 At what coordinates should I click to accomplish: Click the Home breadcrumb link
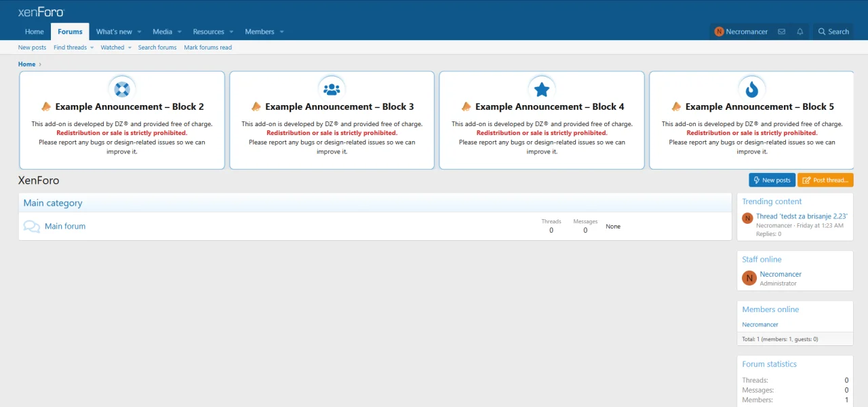coord(26,64)
